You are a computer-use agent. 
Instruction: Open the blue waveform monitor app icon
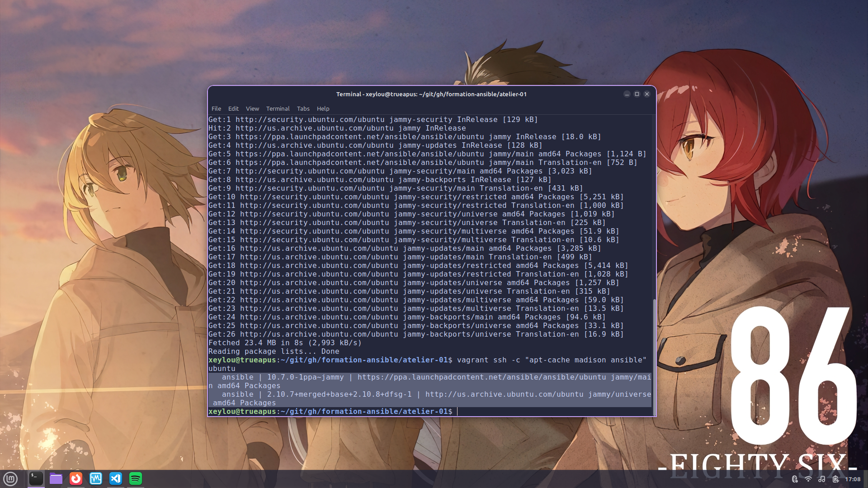click(96, 479)
